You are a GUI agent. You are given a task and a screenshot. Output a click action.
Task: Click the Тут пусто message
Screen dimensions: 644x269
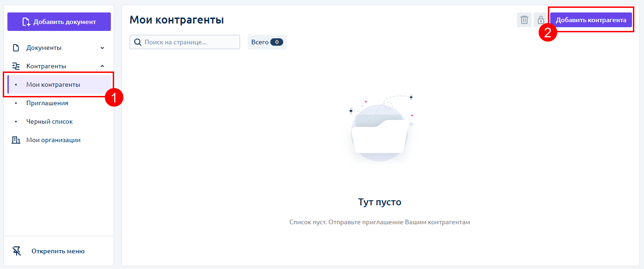click(380, 202)
